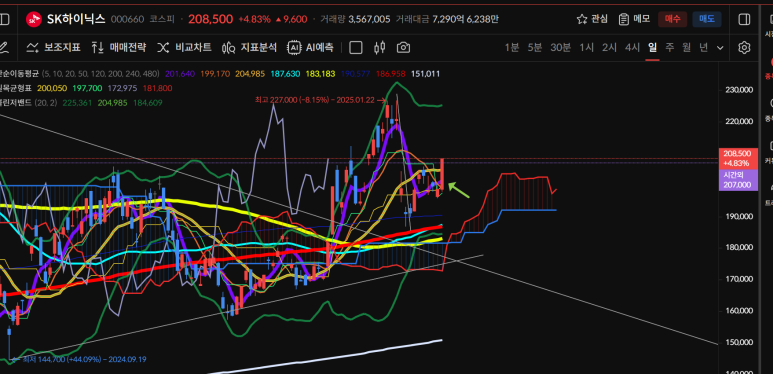Open chart settings gear icon
Image resolution: width=773 pixels, height=374 pixels.
[744, 48]
